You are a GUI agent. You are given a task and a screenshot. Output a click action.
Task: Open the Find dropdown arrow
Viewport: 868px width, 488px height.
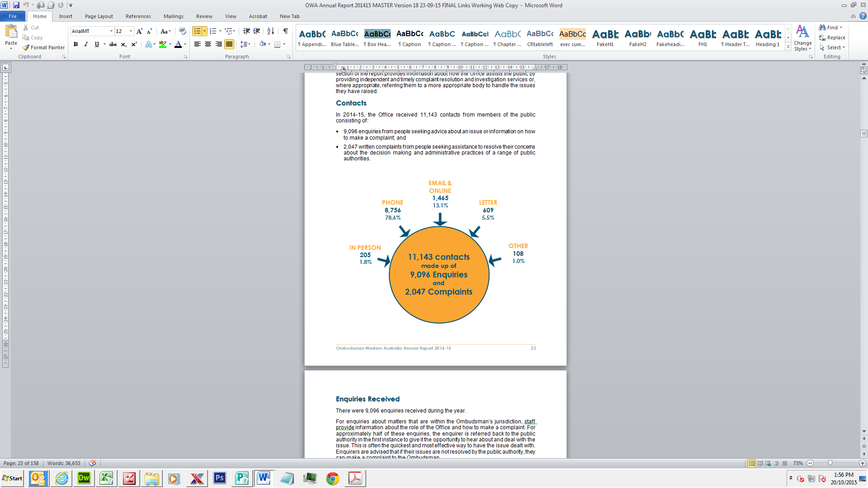[841, 28]
